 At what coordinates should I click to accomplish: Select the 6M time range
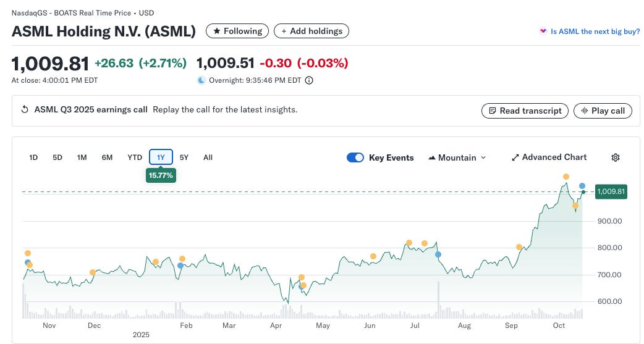[107, 157]
